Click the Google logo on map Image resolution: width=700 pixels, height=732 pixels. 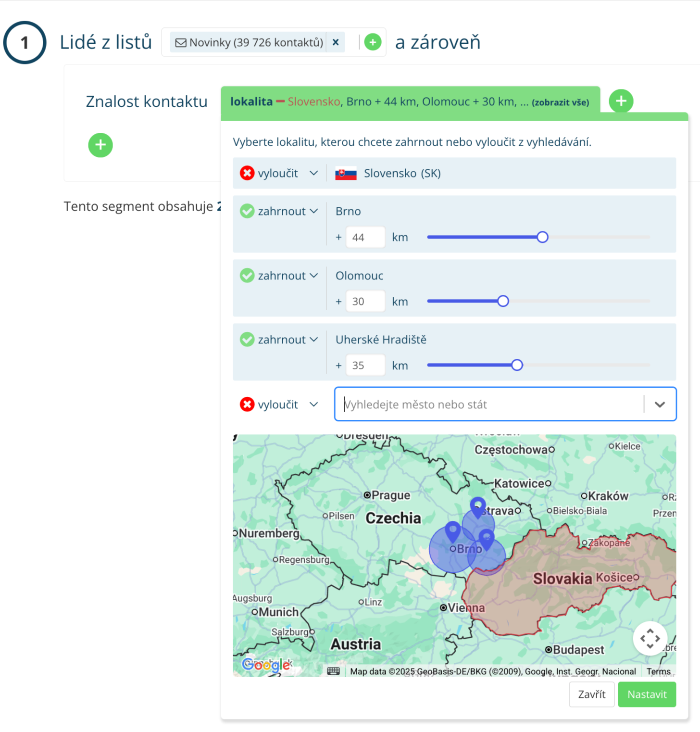coord(266,665)
